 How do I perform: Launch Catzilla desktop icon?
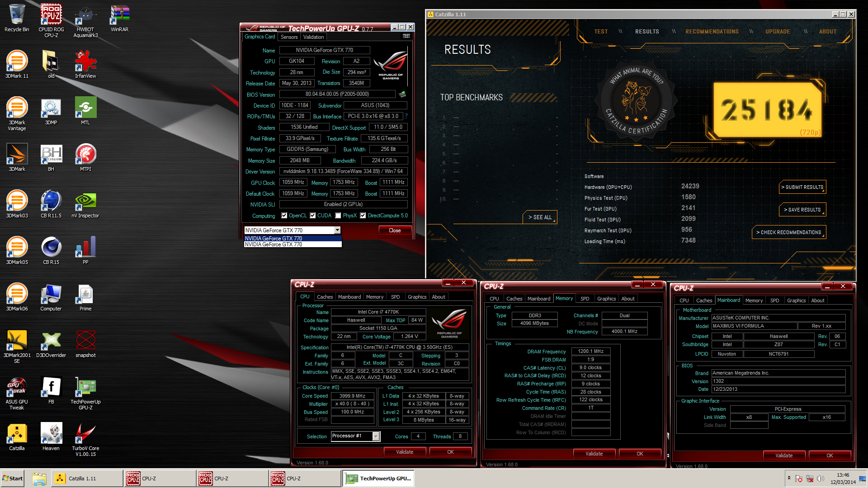click(x=17, y=437)
